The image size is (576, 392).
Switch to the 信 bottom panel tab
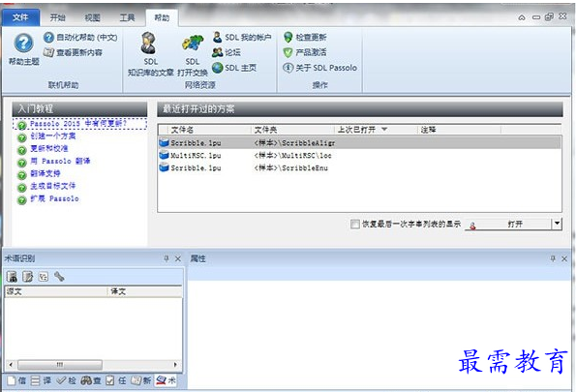[x=16, y=380]
